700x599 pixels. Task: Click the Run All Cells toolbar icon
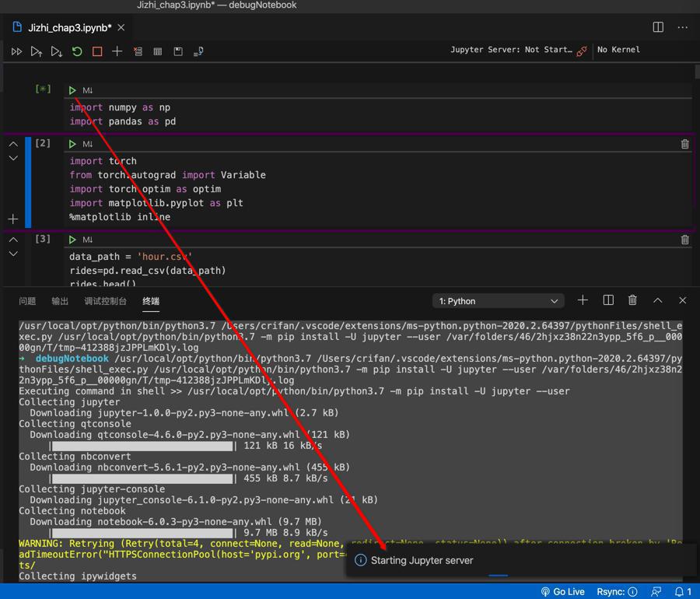pos(16,51)
